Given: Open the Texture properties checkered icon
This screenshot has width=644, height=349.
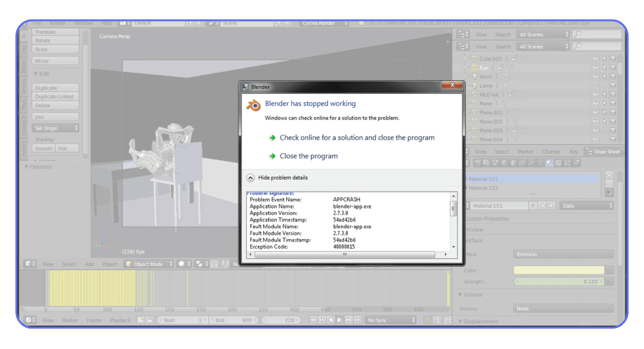Looking at the screenshot, I should pyautogui.click(x=558, y=163).
